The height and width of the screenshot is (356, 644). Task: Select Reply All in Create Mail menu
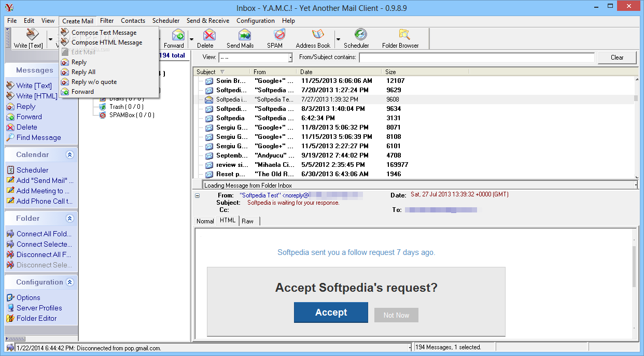click(83, 72)
